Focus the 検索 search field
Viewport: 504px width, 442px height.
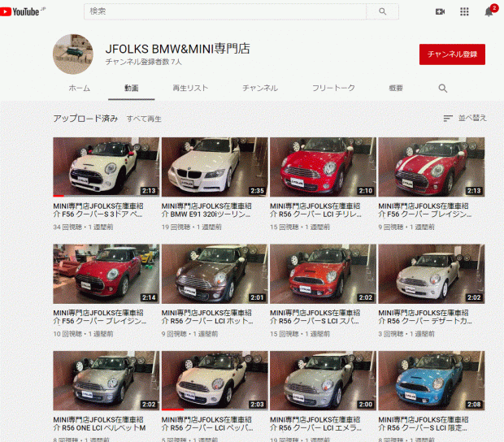click(225, 11)
